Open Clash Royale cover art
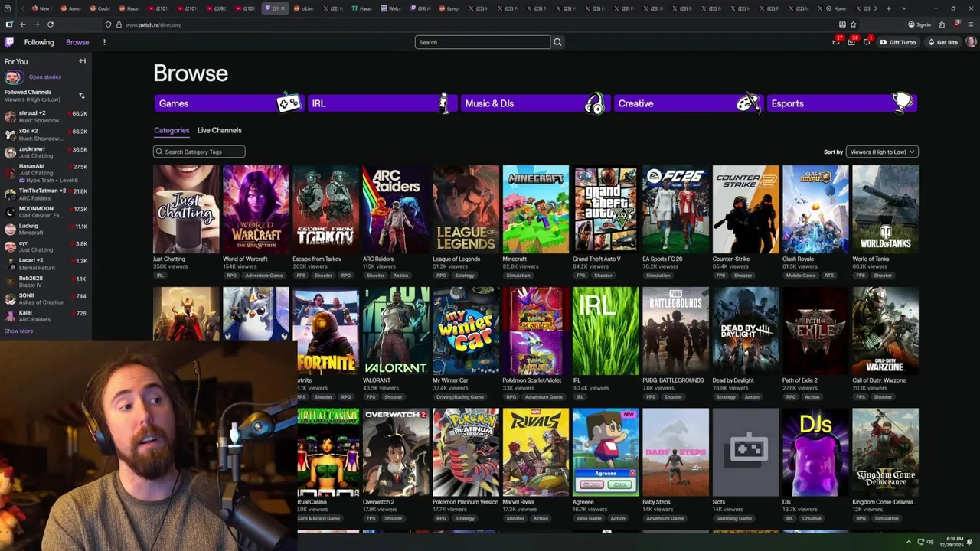 (x=815, y=209)
